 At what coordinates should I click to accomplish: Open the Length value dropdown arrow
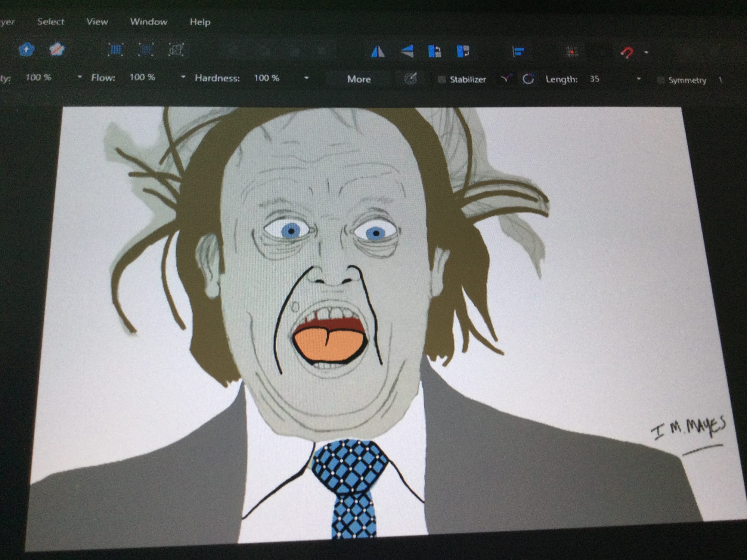click(x=639, y=79)
